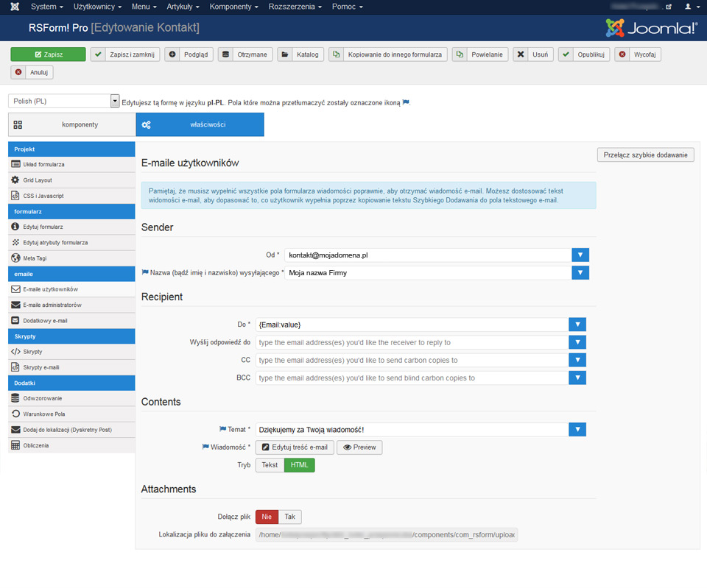Click the Preview button
This screenshot has height=588, width=707.
[359, 447]
